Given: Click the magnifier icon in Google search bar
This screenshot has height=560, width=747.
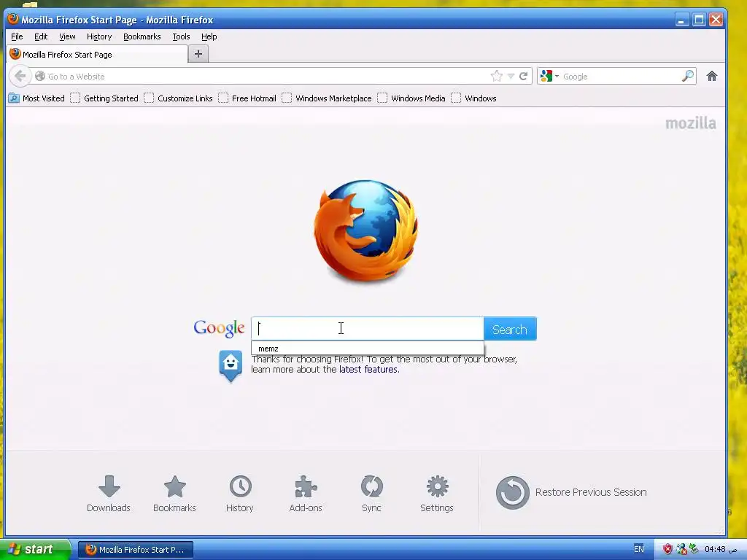Looking at the screenshot, I should (687, 76).
